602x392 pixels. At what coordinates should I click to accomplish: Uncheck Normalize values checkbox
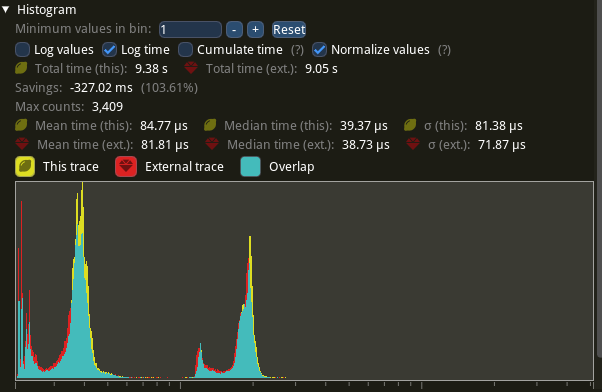pos(319,50)
